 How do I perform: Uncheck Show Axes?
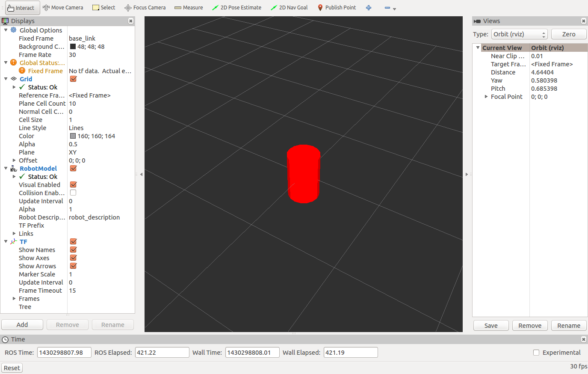(x=73, y=258)
